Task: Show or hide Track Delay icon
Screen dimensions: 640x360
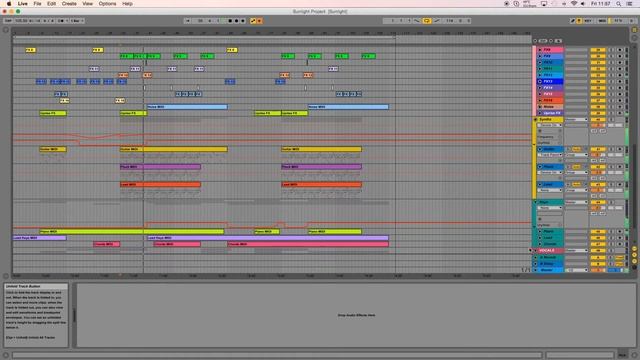Action: tap(634, 267)
